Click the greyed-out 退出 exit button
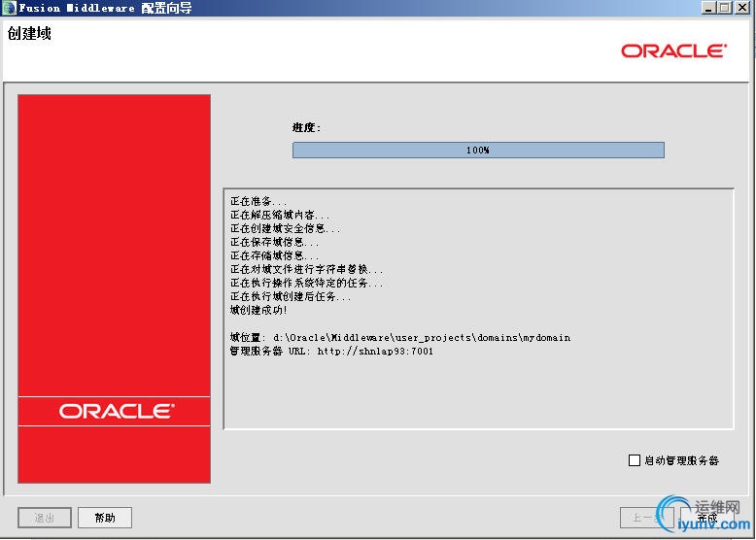The image size is (756, 540). coord(45,518)
